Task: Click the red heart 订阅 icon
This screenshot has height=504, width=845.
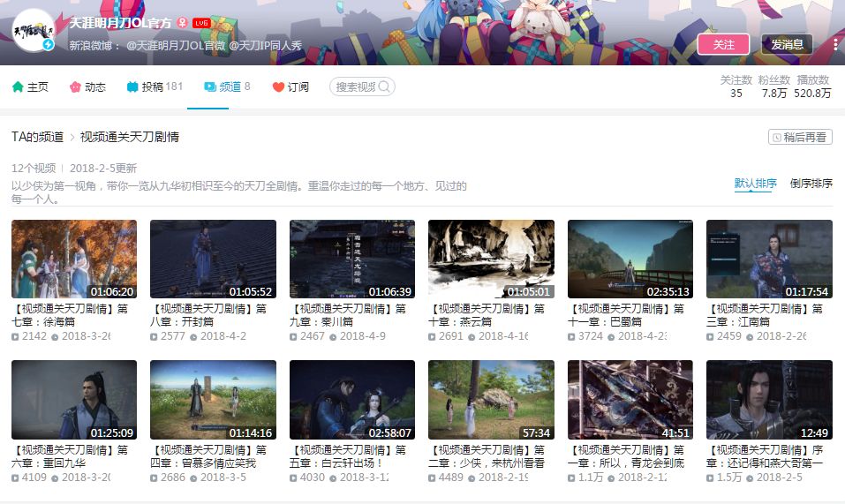Action: click(x=278, y=87)
